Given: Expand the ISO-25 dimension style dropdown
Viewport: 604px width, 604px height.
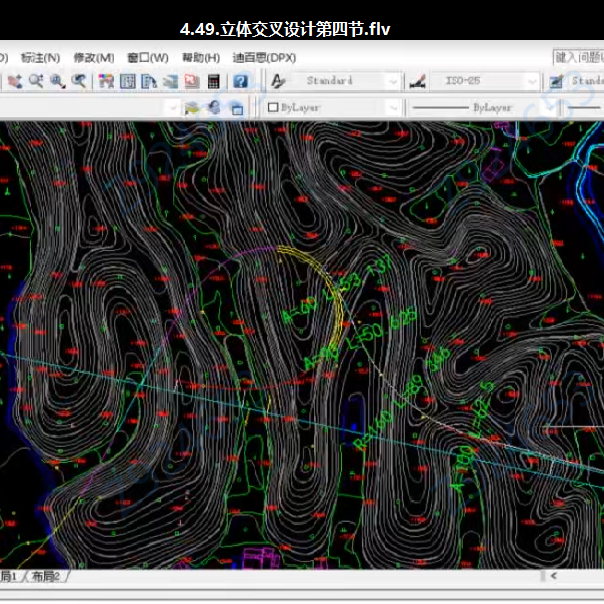Looking at the screenshot, I should pyautogui.click(x=532, y=81).
